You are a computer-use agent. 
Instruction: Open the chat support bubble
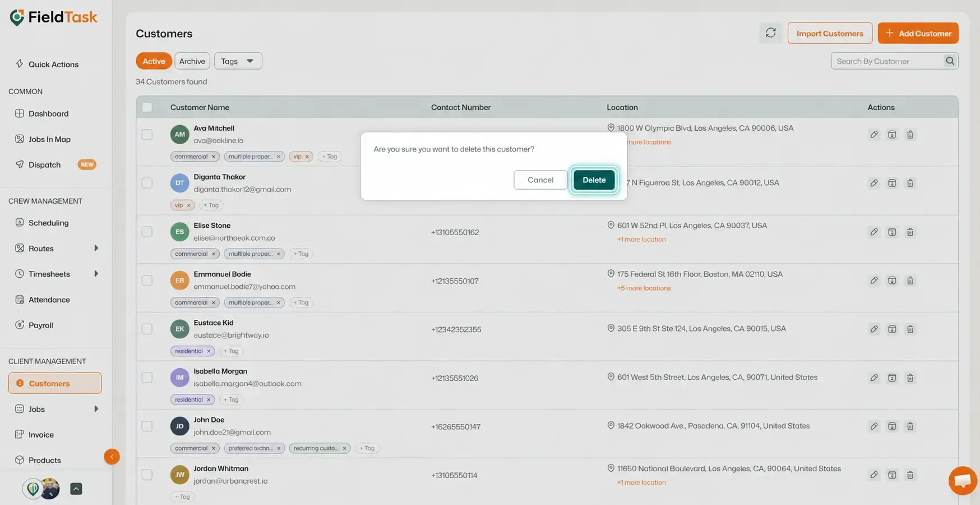[963, 481]
